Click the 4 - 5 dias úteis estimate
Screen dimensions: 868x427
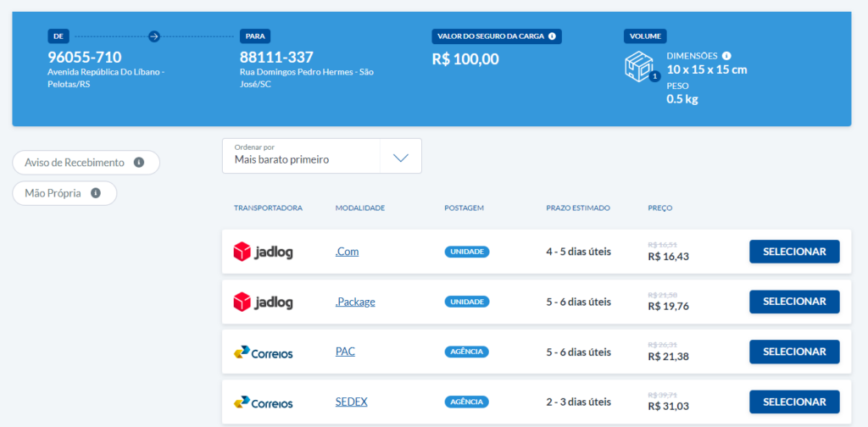point(578,252)
